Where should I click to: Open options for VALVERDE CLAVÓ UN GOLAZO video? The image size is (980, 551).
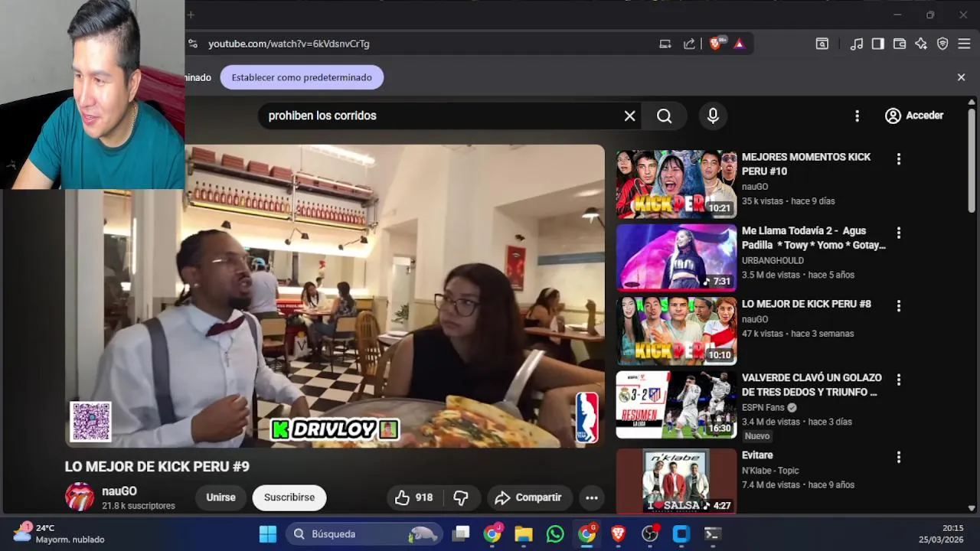(899, 380)
